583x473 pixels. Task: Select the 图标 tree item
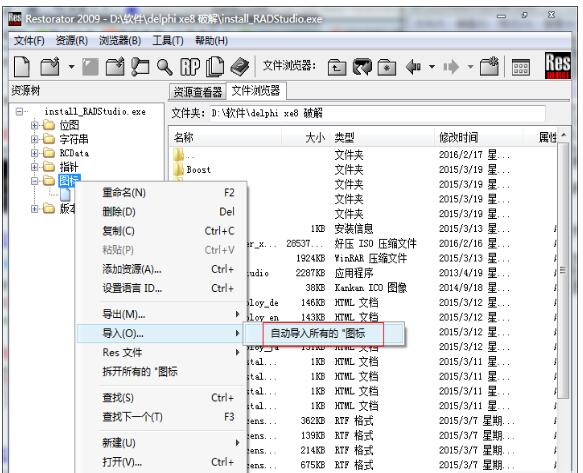69,181
